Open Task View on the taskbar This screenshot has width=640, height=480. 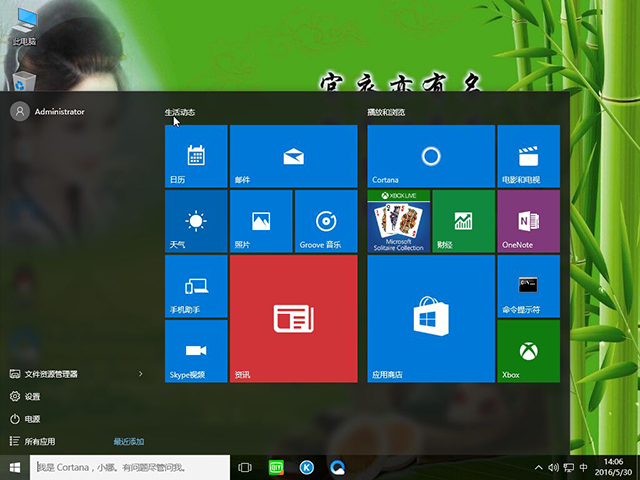pos(245,467)
